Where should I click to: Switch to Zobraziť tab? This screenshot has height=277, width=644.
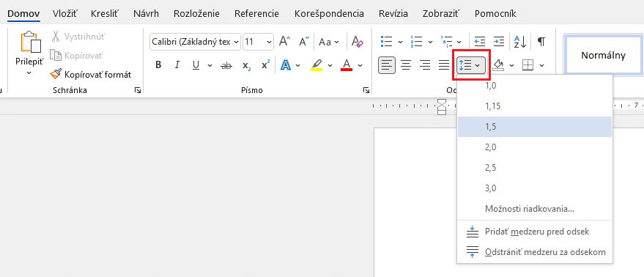point(441,14)
